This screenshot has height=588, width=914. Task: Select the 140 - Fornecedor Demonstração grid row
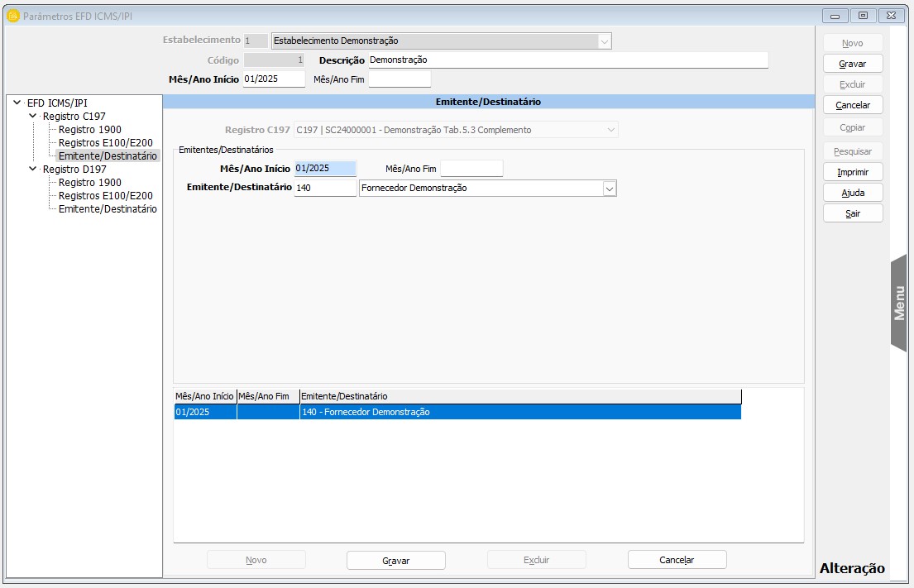tap(457, 412)
